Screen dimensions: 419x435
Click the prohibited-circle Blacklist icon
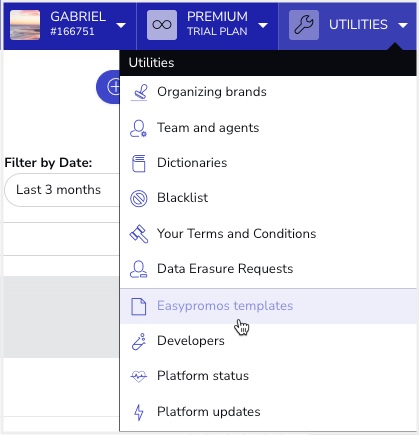pos(138,199)
